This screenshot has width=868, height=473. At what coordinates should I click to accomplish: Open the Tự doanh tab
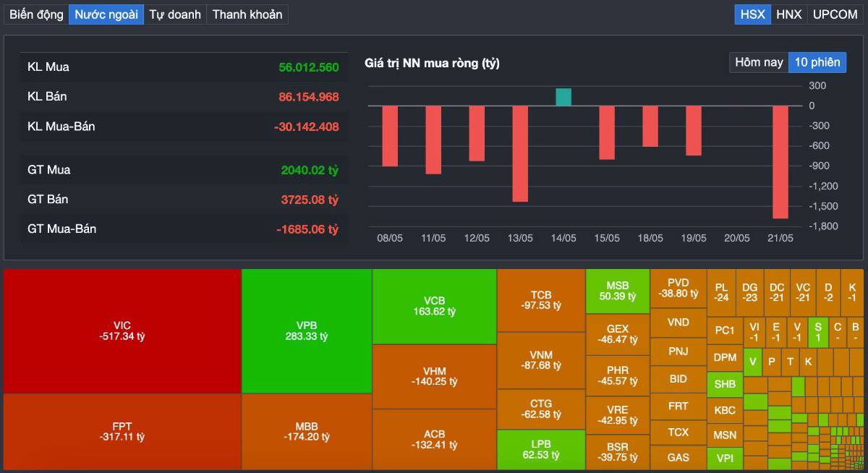(x=175, y=14)
